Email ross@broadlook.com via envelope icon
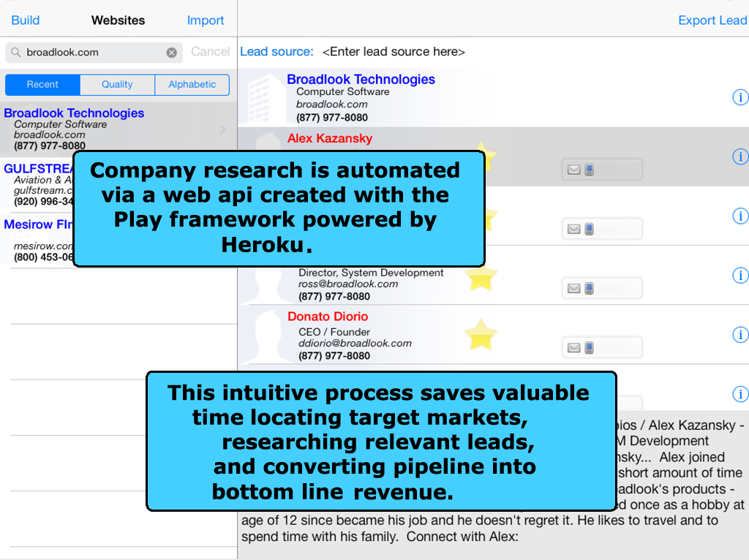 point(573,288)
